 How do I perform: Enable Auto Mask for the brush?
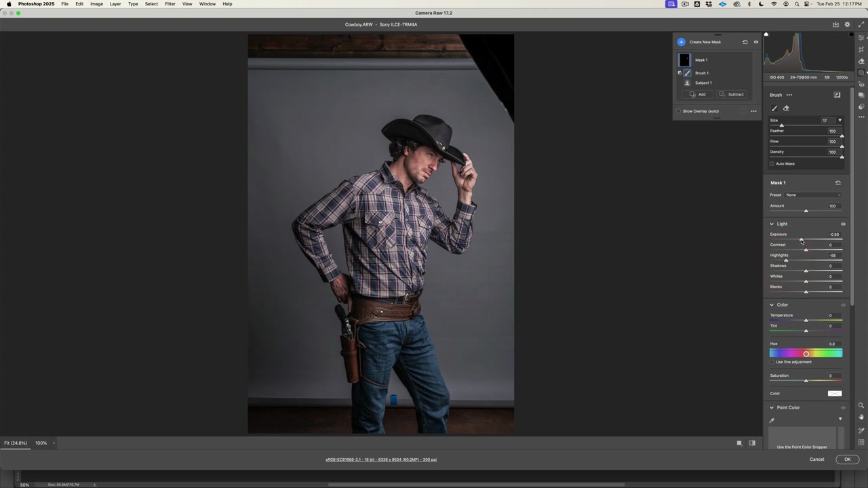pyautogui.click(x=772, y=163)
